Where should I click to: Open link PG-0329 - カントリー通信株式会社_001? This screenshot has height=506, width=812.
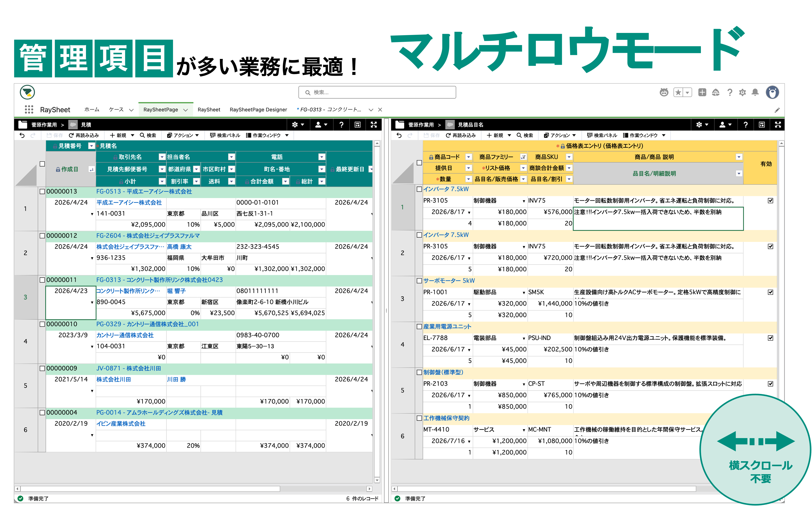pos(147,324)
